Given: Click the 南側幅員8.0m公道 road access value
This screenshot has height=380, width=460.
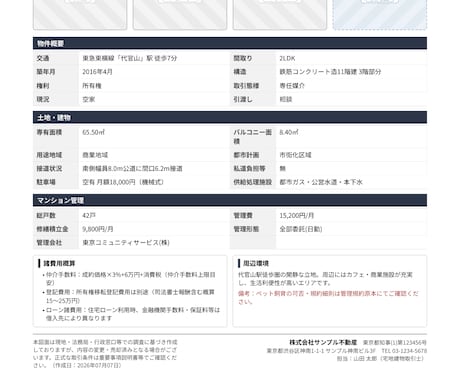Looking at the screenshot, I should [132, 169].
